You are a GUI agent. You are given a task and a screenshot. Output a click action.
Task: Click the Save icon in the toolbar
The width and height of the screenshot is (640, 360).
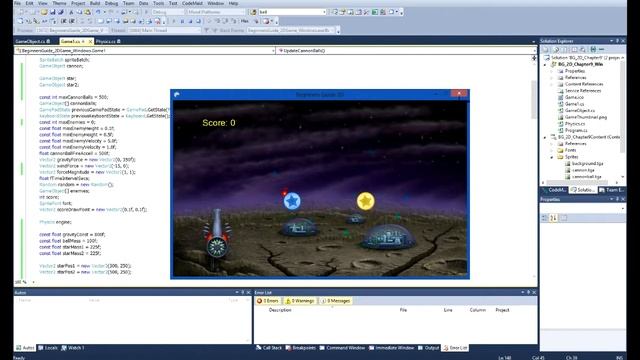point(53,12)
